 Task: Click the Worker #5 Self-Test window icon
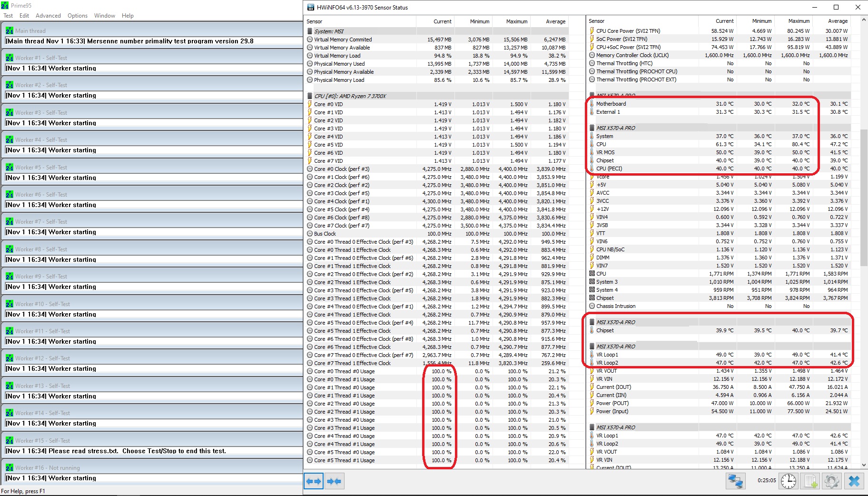(x=10, y=167)
